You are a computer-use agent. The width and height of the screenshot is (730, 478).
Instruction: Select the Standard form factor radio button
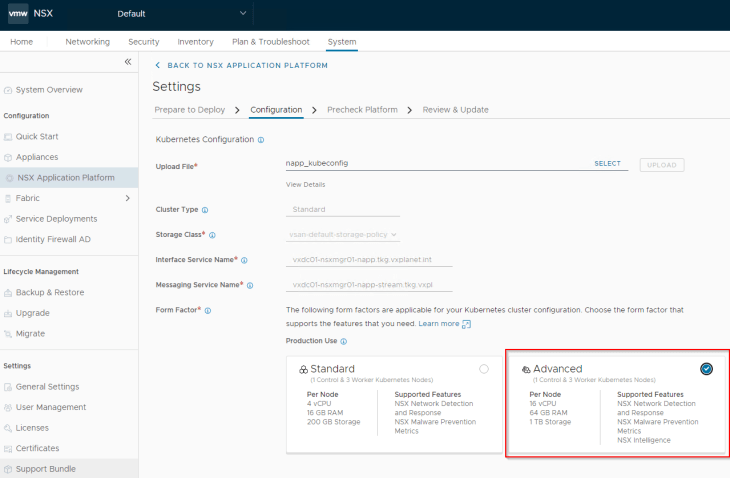484,369
